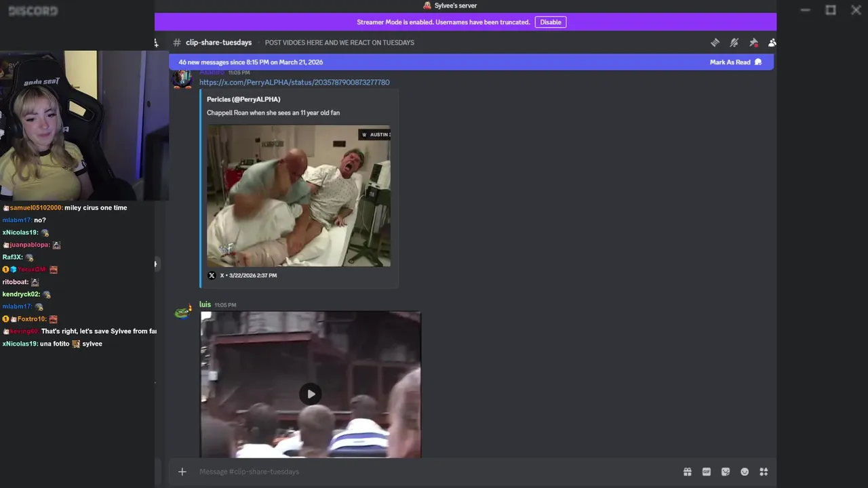The image size is (868, 488).
Task: Open the x.com PerryALPHA status link
Action: click(294, 82)
